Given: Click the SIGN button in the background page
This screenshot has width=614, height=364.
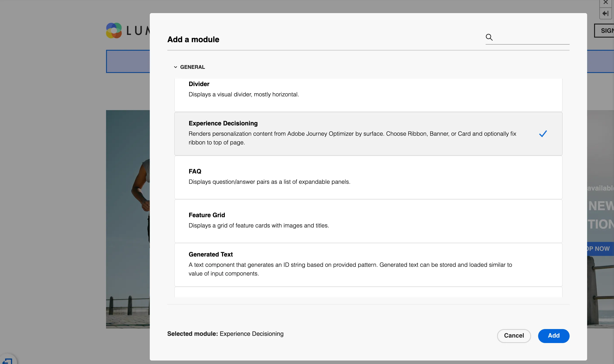Looking at the screenshot, I should click(x=604, y=31).
